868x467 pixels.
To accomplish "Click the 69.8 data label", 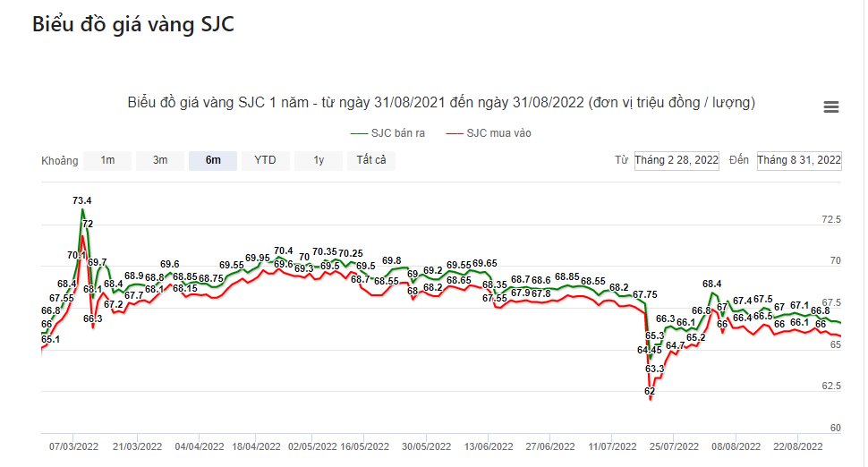I will tap(391, 260).
